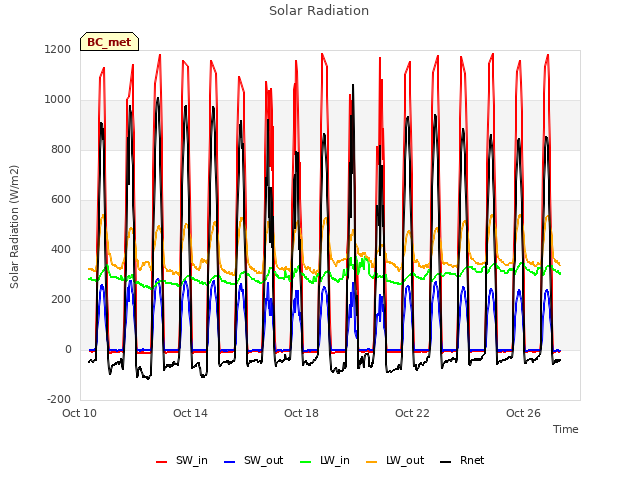Click the 400 y-axis tick label
This screenshot has width=640, height=480.
tap(61, 250)
